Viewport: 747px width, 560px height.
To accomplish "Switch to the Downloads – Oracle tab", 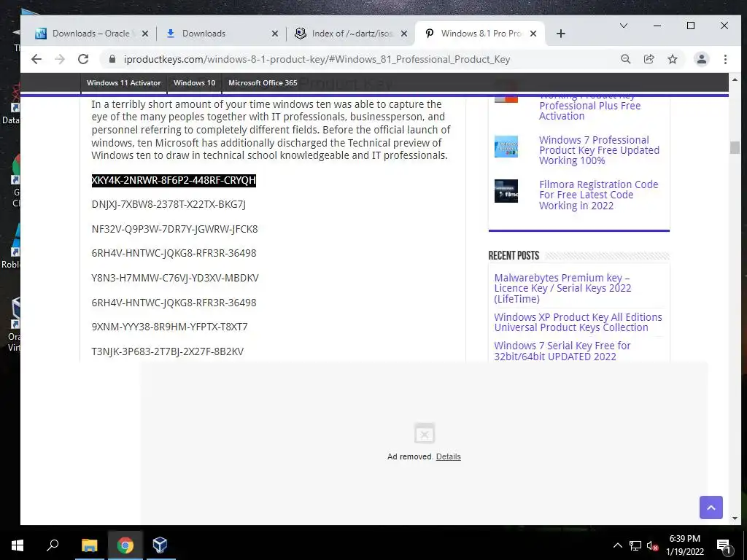I will 90,34.
